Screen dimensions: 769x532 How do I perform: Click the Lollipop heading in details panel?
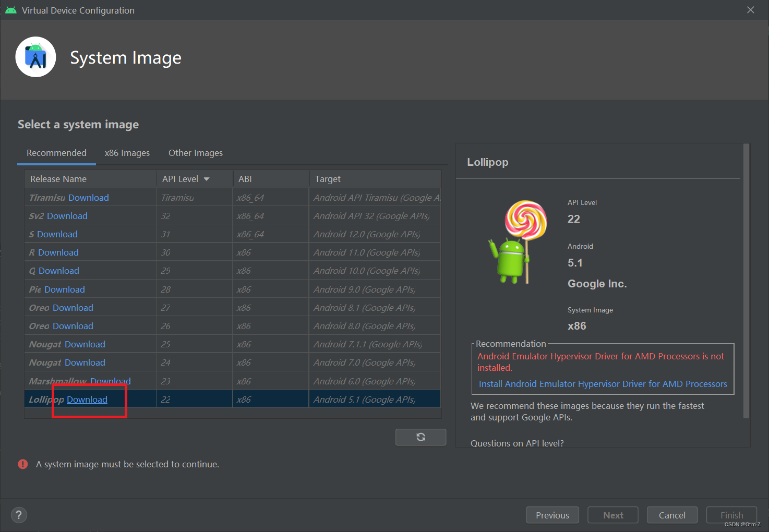point(488,162)
